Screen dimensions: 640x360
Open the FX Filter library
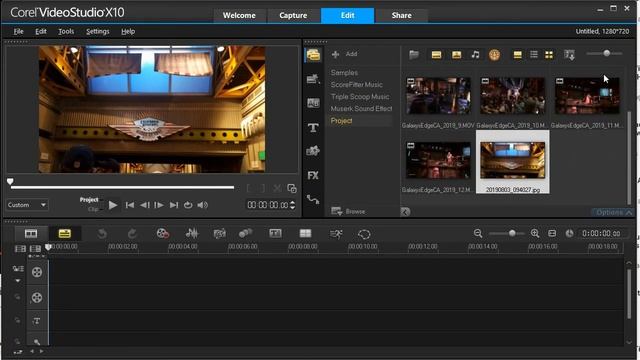pos(313,176)
